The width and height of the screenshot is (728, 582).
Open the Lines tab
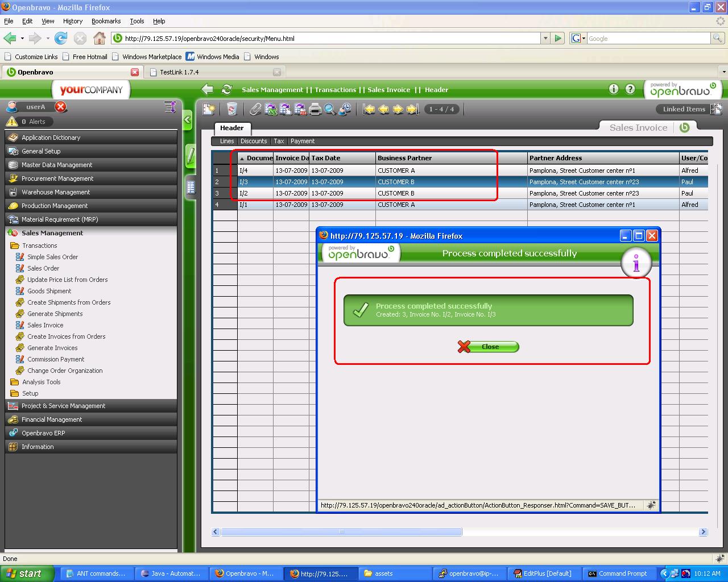(226, 141)
